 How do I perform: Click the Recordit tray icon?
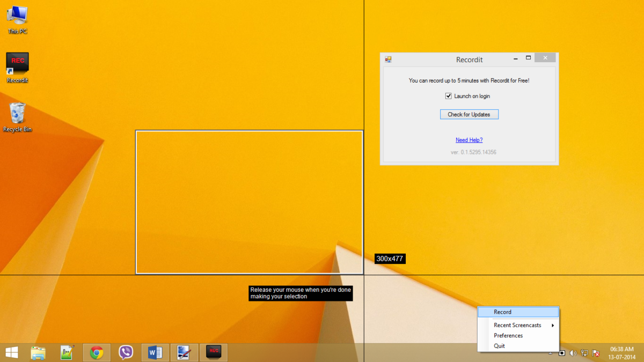(562, 353)
